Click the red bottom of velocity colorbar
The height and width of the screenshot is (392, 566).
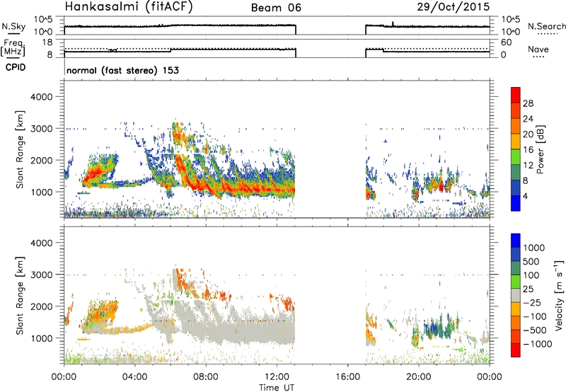pyautogui.click(x=516, y=350)
